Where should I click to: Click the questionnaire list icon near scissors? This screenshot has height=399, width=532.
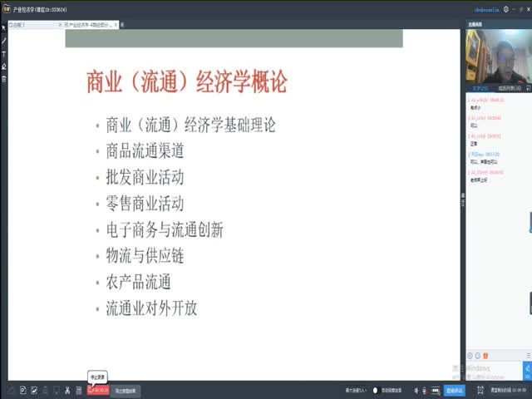coord(79,391)
